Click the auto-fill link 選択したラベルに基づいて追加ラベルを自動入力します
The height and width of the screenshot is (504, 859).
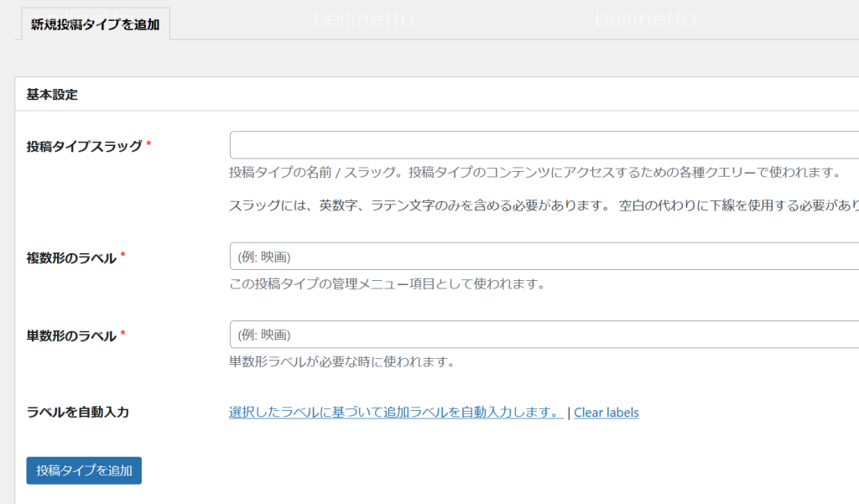click(396, 413)
